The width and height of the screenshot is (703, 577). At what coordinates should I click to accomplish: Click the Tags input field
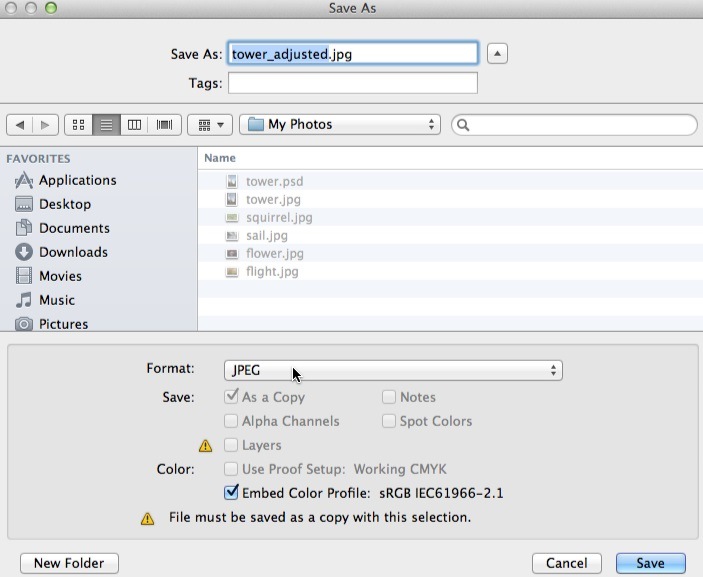tap(353, 83)
